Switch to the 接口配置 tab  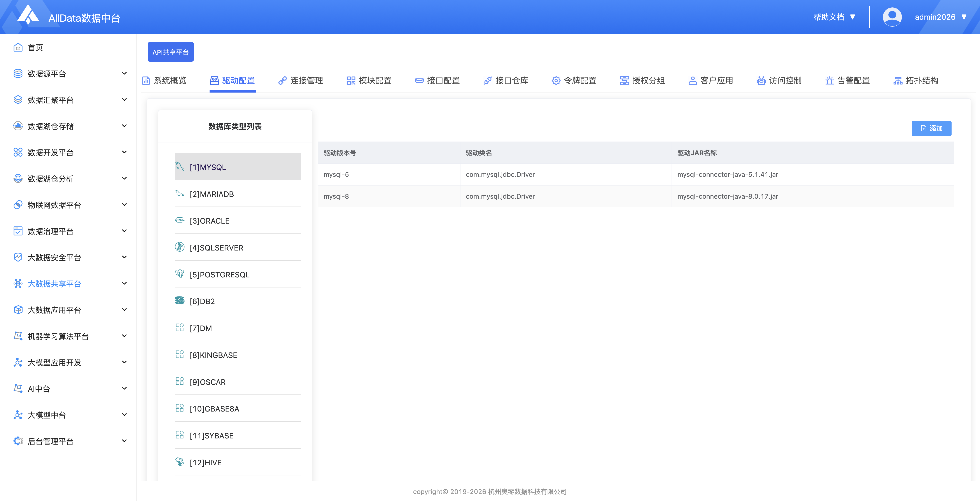437,80
